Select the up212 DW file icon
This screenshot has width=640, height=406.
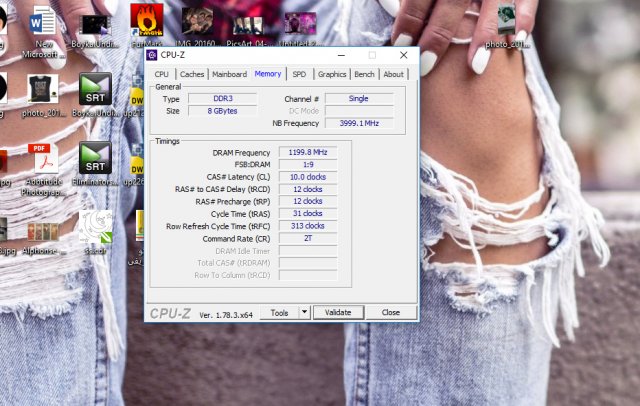(137, 91)
